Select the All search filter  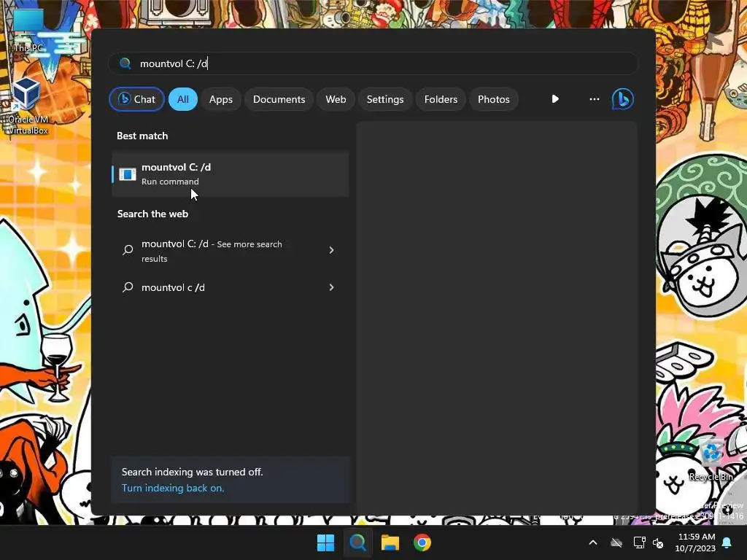point(183,99)
